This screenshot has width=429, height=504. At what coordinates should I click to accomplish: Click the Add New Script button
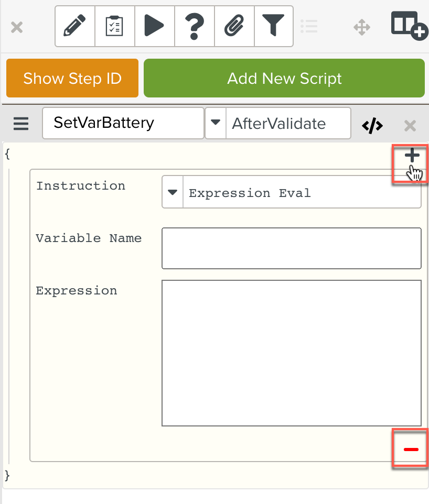click(284, 79)
